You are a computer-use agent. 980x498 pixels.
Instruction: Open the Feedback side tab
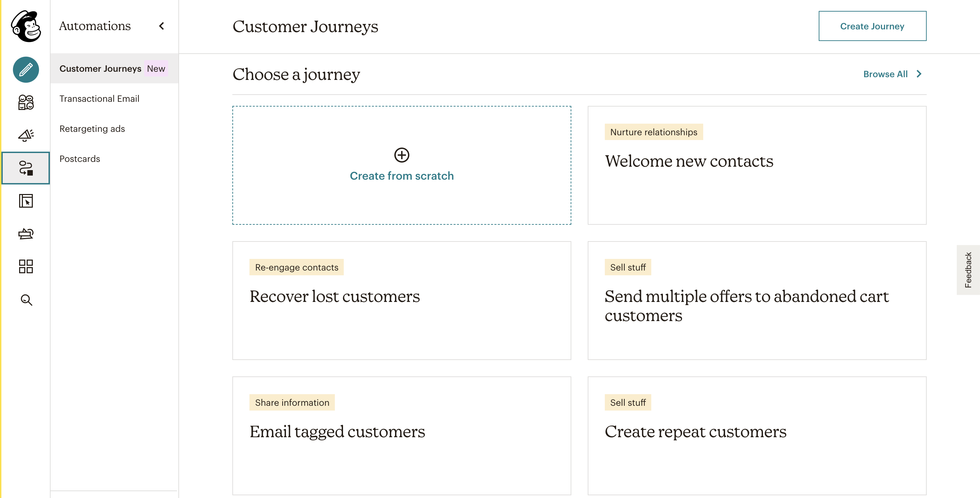968,269
